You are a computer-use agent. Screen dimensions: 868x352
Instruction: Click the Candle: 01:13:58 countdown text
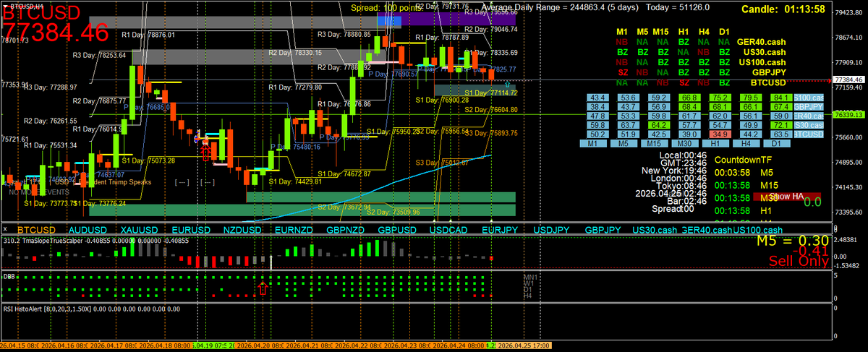784,9
